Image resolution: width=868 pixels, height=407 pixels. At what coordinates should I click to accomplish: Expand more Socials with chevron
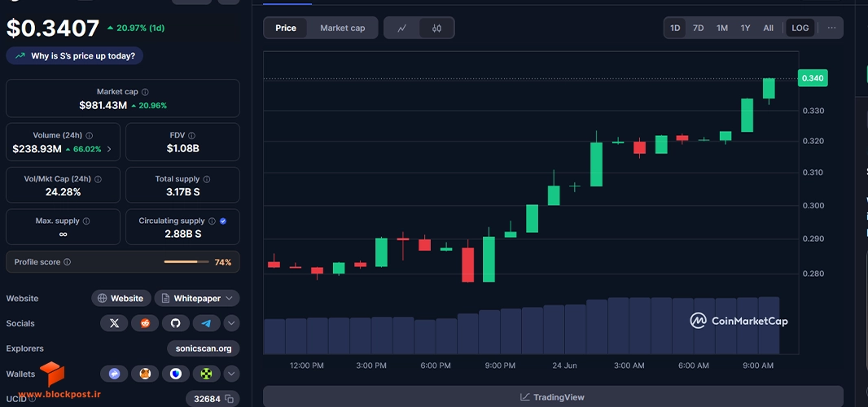[x=231, y=323]
